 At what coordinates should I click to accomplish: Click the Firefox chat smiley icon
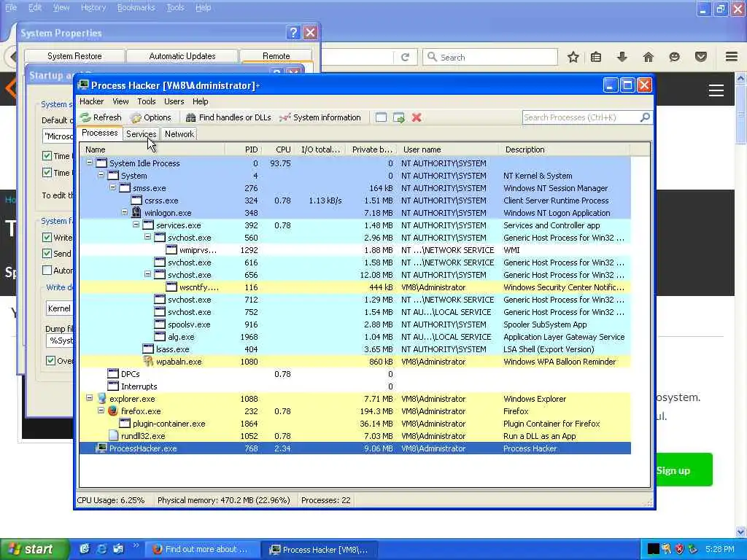pyautogui.click(x=674, y=57)
